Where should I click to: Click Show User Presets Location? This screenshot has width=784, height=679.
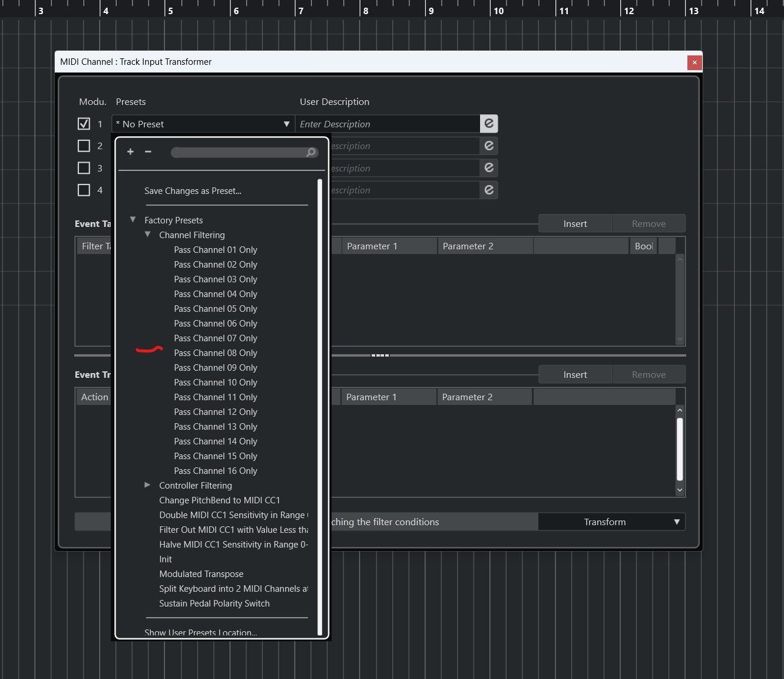point(201,632)
